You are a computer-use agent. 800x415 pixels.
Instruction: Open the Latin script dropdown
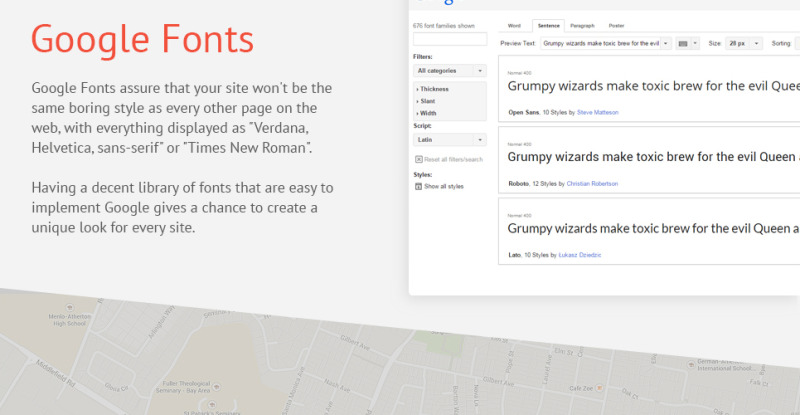coord(449,140)
